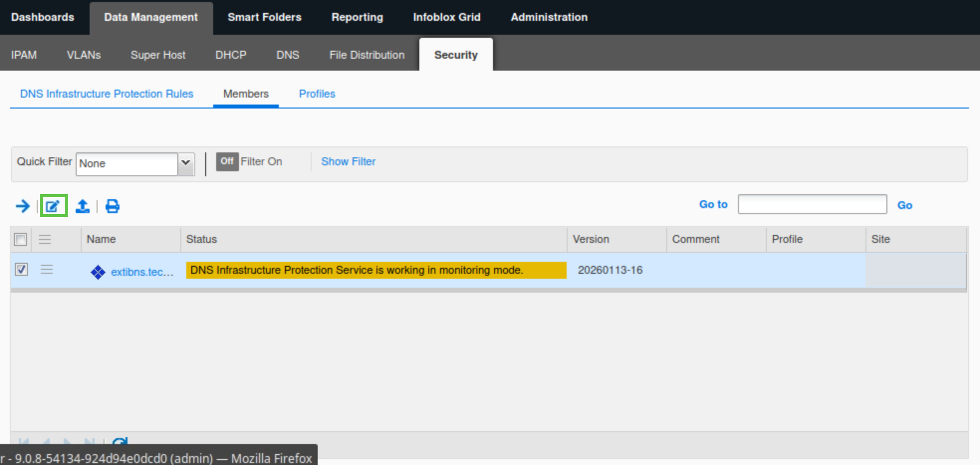
Task: Click the blue diamond member icon
Action: click(98, 272)
